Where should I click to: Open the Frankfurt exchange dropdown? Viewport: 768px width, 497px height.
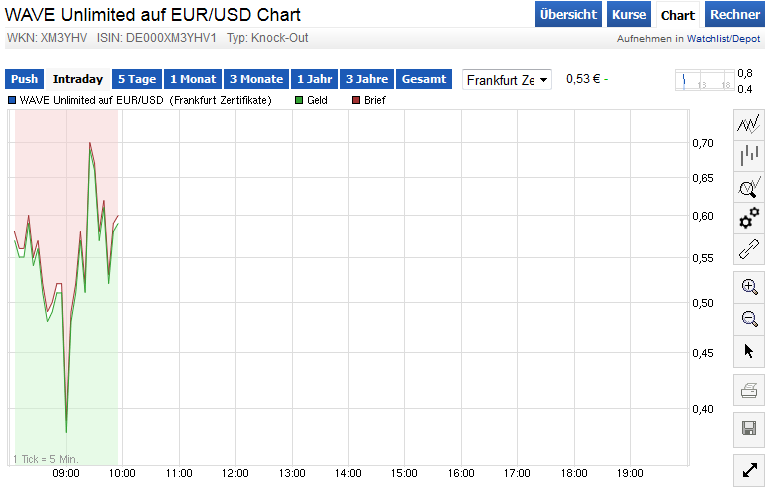pyautogui.click(x=508, y=80)
